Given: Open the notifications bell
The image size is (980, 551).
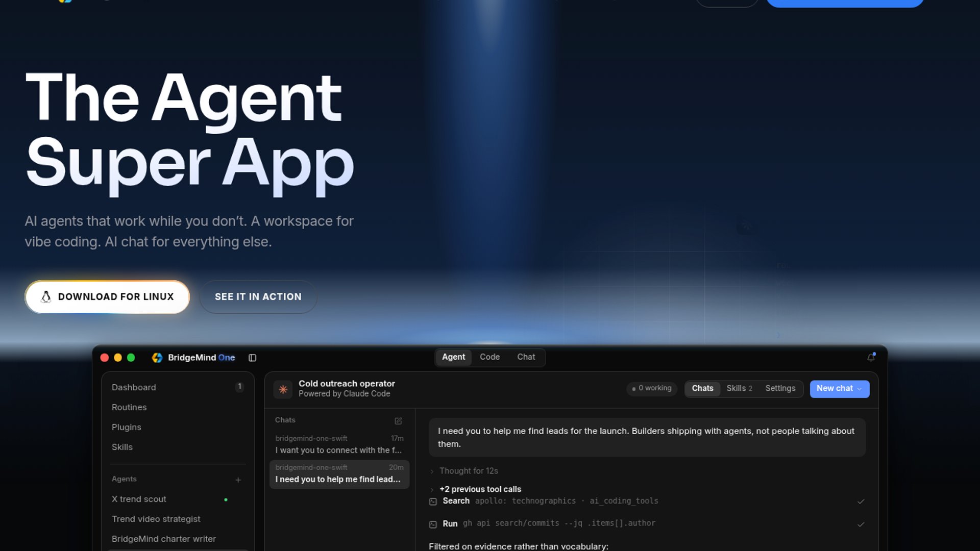Looking at the screenshot, I should click(x=871, y=357).
